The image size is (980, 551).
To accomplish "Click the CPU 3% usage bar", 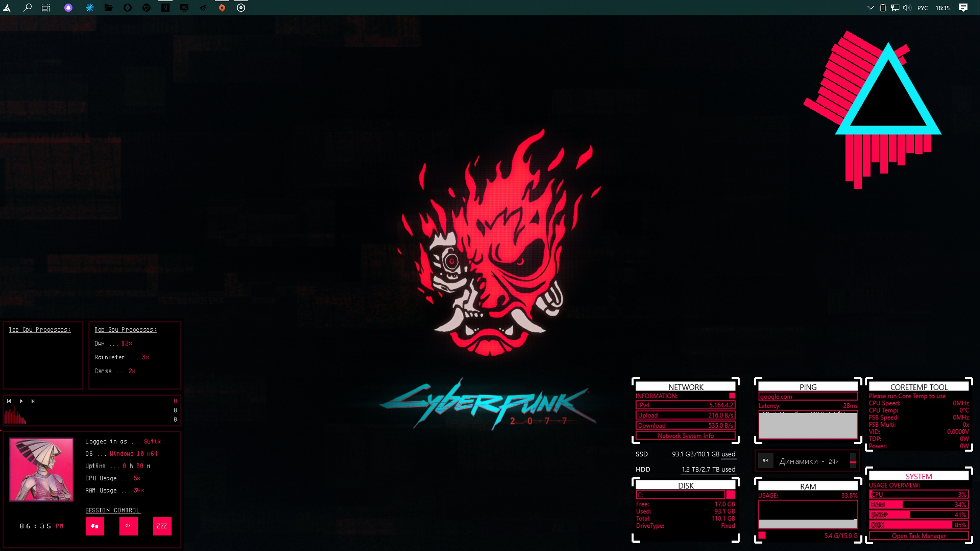I will [919, 494].
